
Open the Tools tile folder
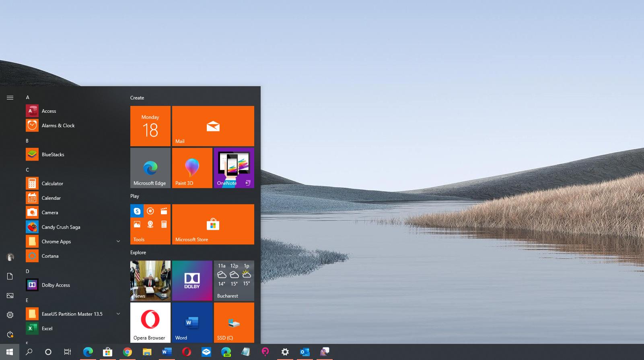pyautogui.click(x=150, y=224)
